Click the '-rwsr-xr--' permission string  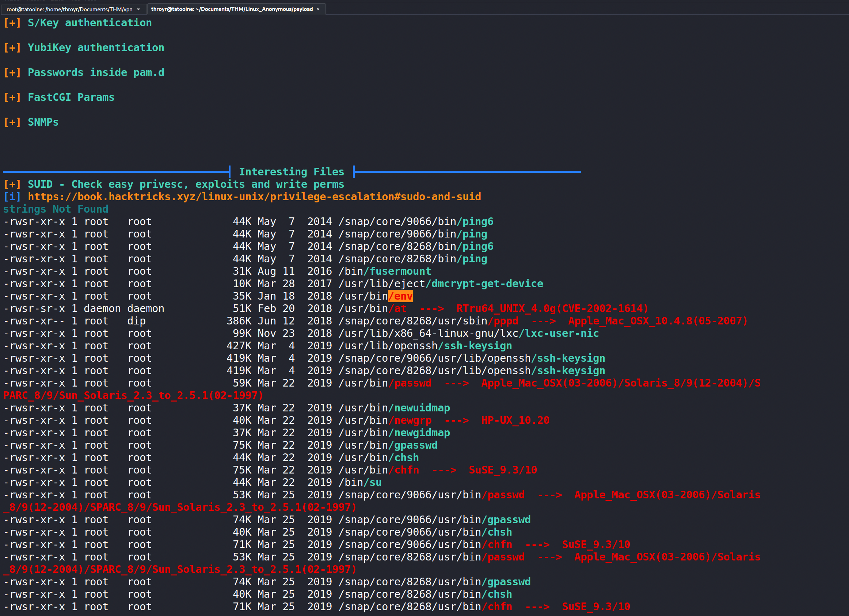tap(34, 321)
